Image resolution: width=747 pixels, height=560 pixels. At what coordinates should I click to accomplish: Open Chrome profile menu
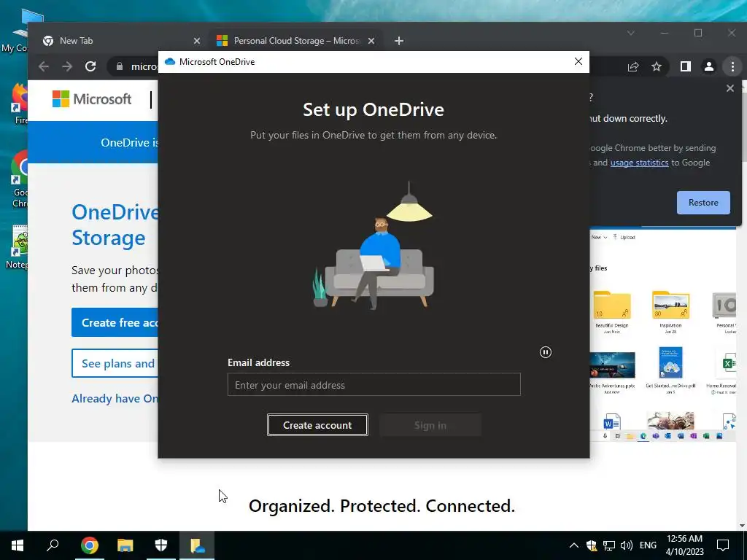pyautogui.click(x=709, y=66)
